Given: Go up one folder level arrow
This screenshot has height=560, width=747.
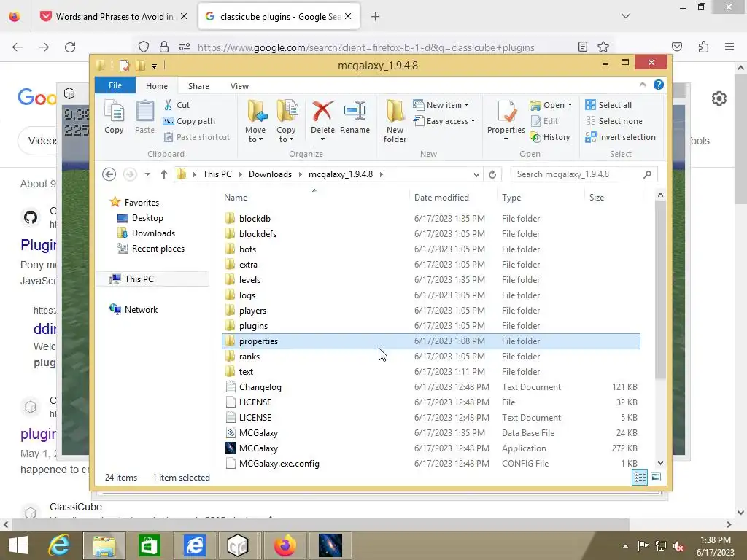Looking at the screenshot, I should 164,174.
